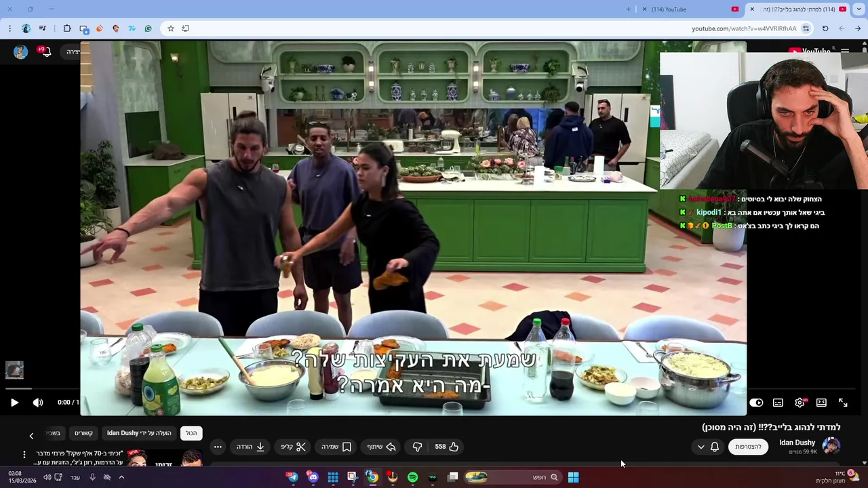868x488 pixels.
Task: Mute the video volume speaker icon
Action: coord(38,403)
